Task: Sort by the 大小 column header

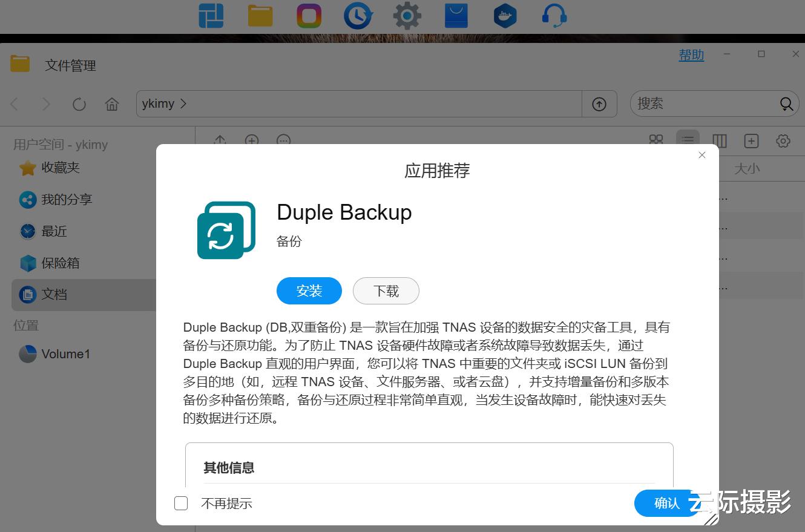Action: click(747, 169)
